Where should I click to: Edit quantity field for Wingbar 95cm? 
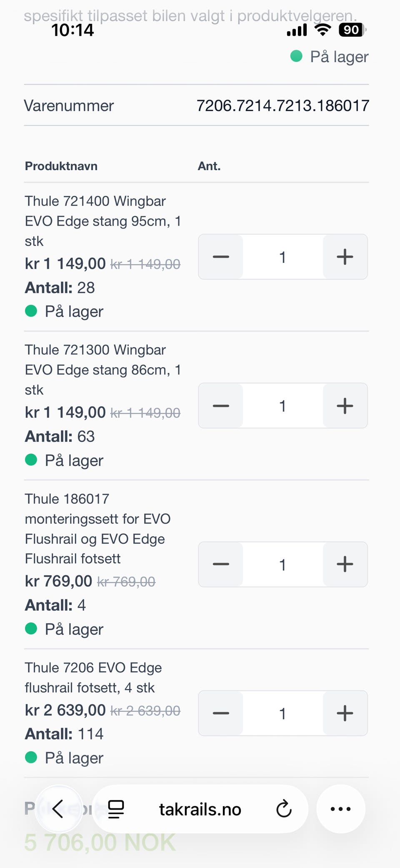pos(282,257)
